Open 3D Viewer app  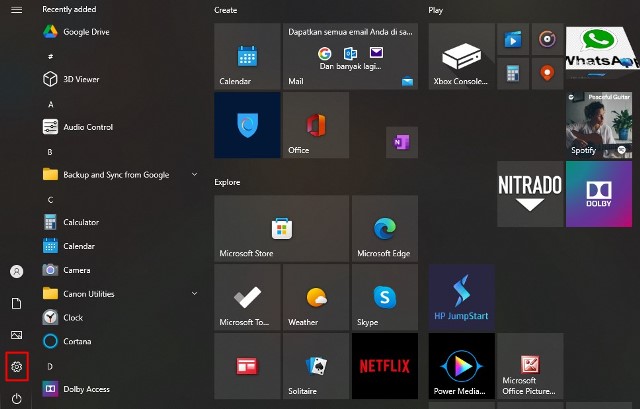pos(118,79)
